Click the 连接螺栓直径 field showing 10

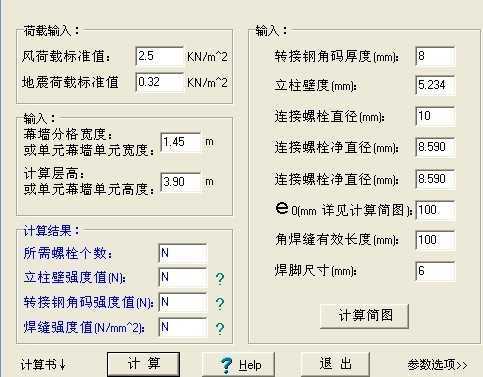[435, 116]
